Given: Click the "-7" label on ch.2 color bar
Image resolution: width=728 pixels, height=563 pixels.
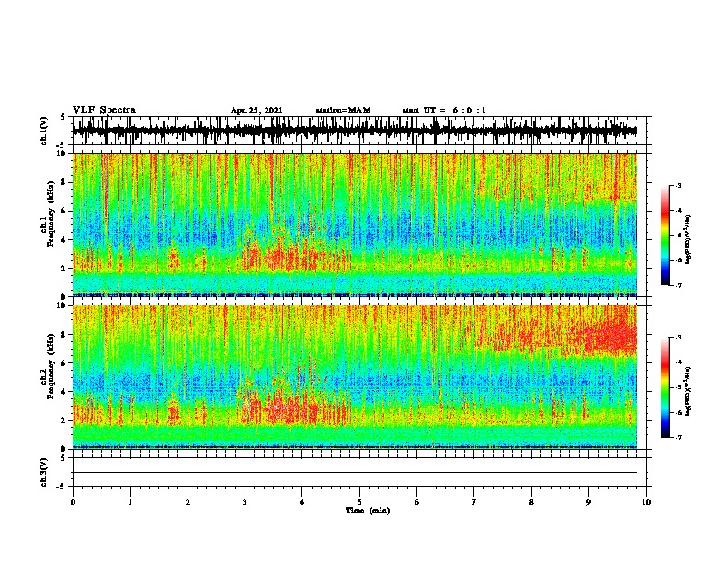Looking at the screenshot, I should 677,438.
